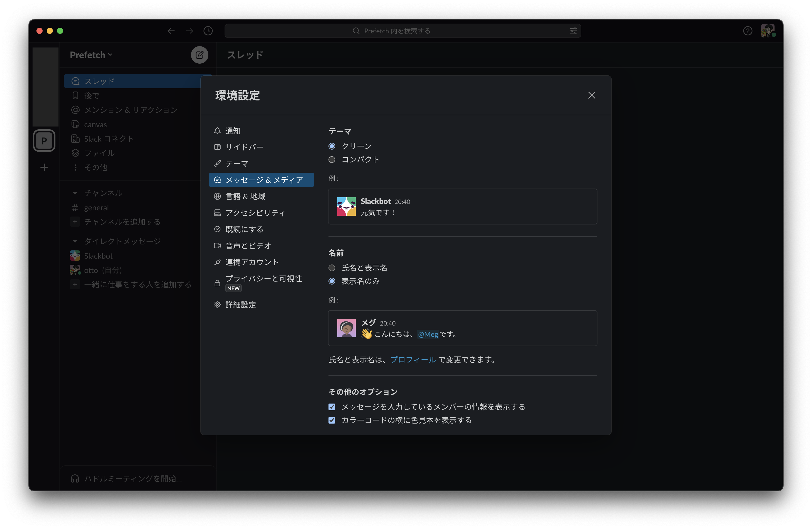This screenshot has width=812, height=529.
Task: Start a huddle via headphones icon
Action: [x=75, y=478]
